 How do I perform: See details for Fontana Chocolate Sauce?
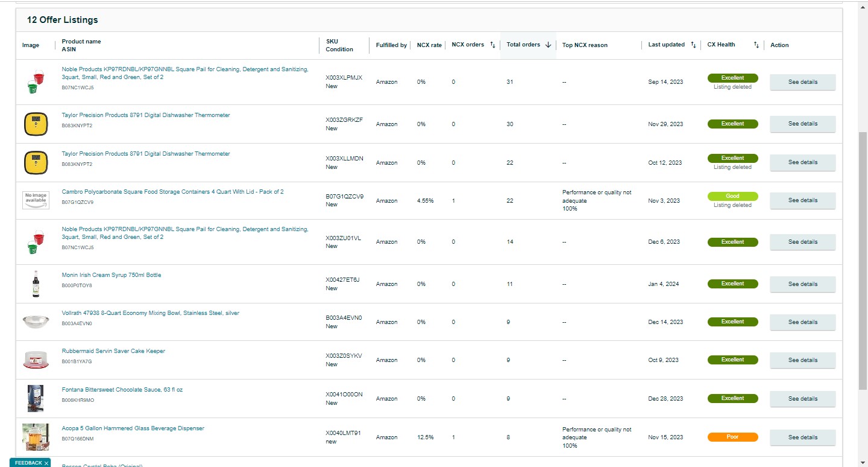point(802,399)
